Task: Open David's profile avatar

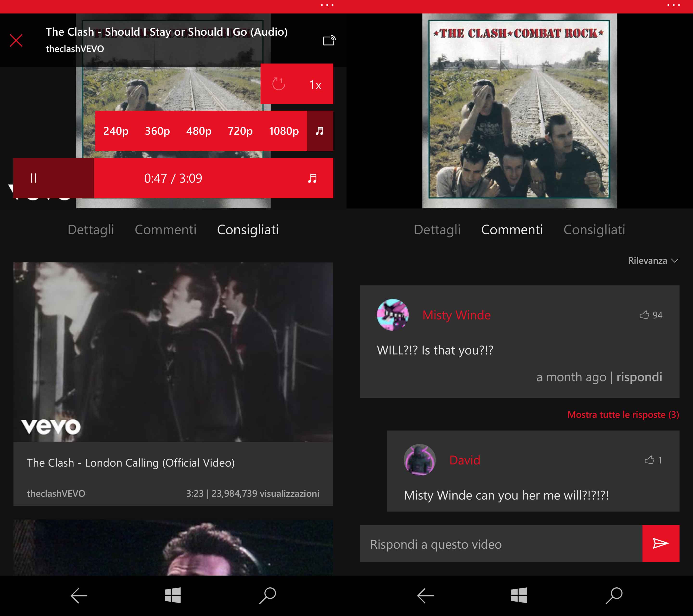Action: pos(419,460)
